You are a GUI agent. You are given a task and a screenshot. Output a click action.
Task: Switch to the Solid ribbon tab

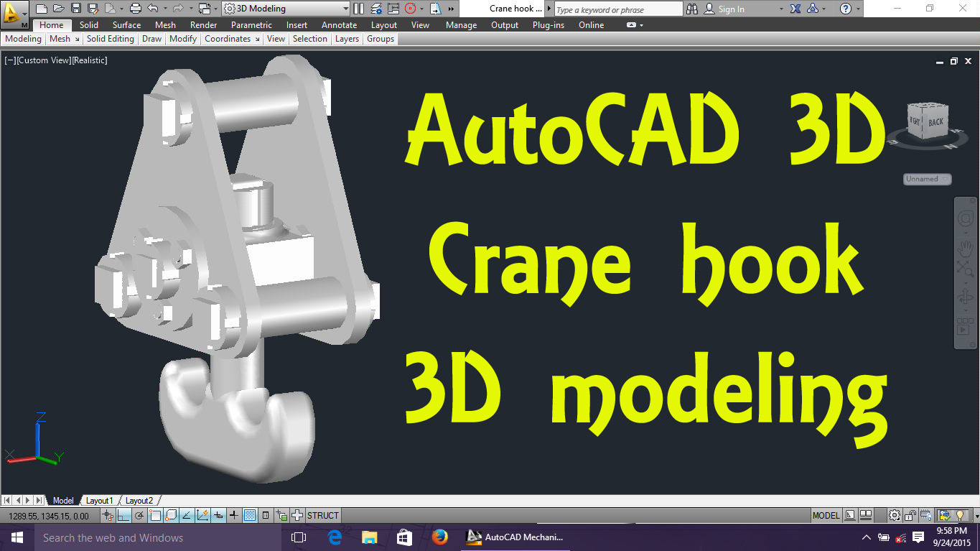coord(89,25)
